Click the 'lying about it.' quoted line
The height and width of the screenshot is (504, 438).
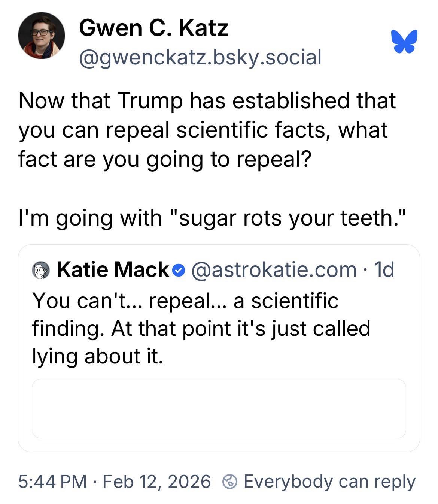pyautogui.click(x=98, y=356)
